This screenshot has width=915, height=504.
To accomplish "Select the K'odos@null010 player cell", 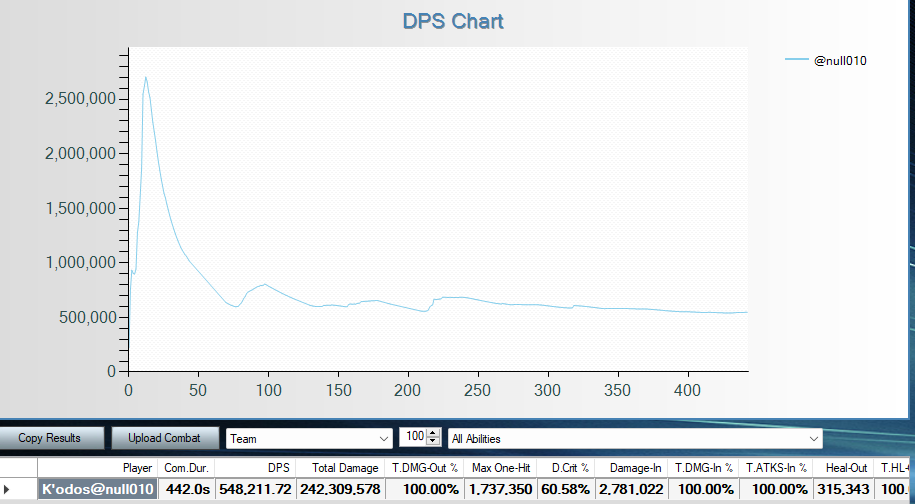I will (97, 489).
